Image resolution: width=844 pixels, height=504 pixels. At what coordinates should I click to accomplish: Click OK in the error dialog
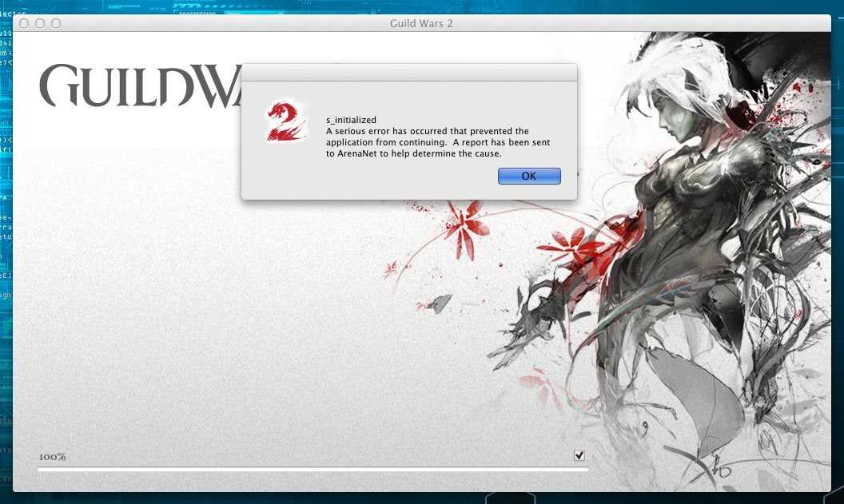[529, 176]
